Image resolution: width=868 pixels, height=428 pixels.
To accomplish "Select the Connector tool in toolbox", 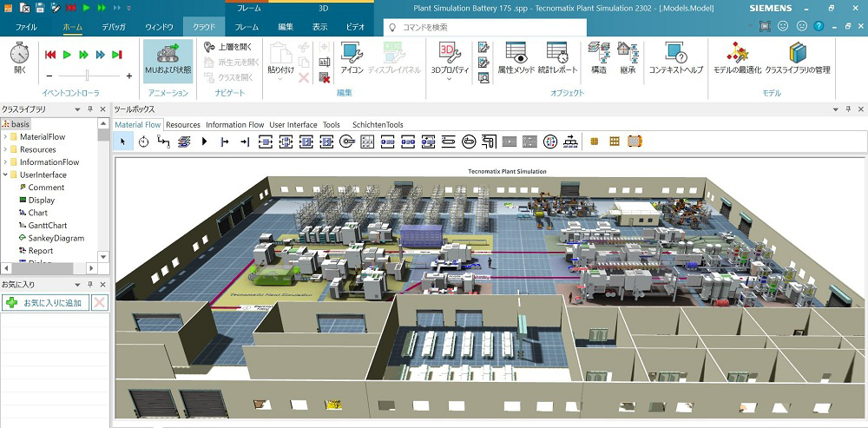I will [163, 142].
